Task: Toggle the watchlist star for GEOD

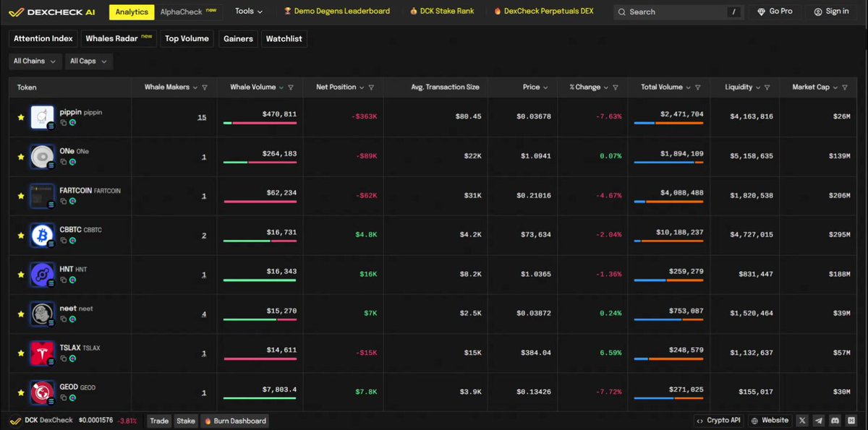Action: pos(21,392)
